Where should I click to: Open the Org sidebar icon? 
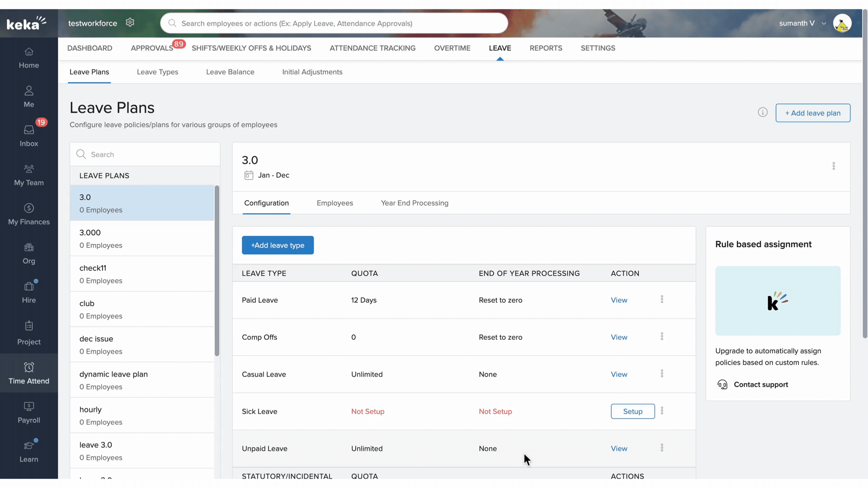29,248
